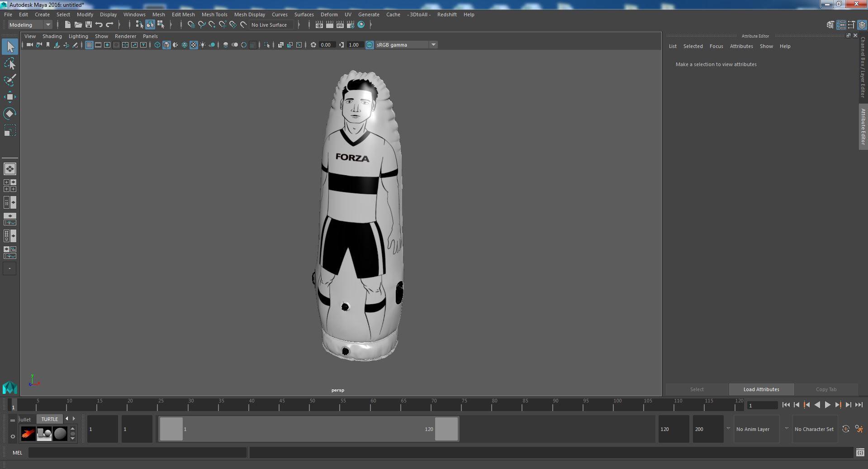
Task: Toggle the viewport grid display
Action: 89,45
